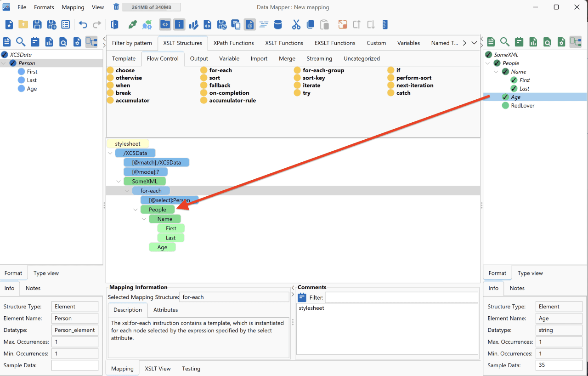Click the save floppy disk icon
The height and width of the screenshot is (376, 588).
pos(37,24)
